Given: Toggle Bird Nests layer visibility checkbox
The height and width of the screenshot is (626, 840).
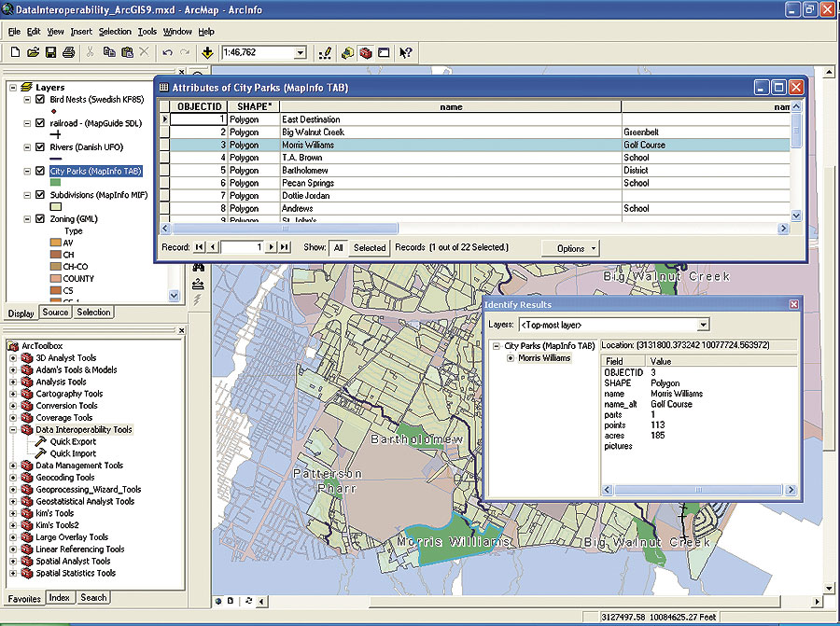Looking at the screenshot, I should click(x=39, y=99).
